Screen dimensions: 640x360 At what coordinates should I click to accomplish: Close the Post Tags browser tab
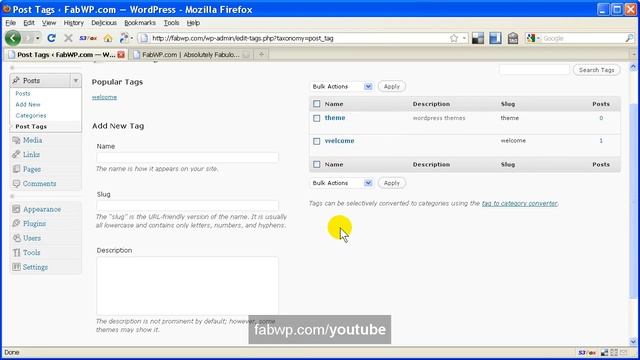click(121, 54)
